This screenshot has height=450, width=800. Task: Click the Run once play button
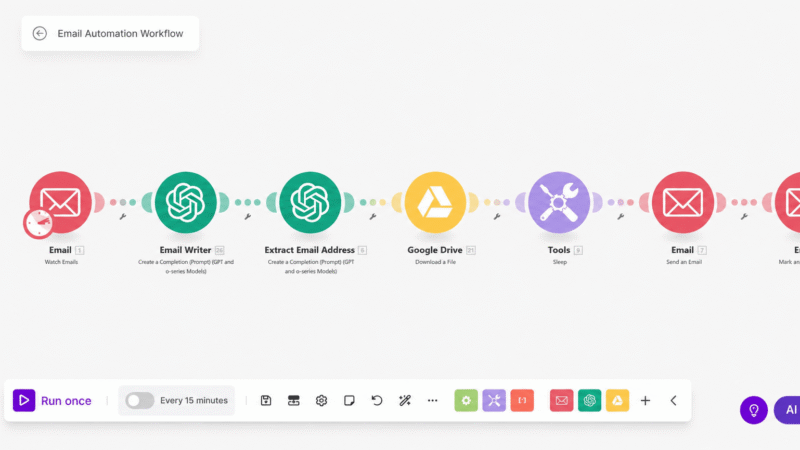coord(24,401)
